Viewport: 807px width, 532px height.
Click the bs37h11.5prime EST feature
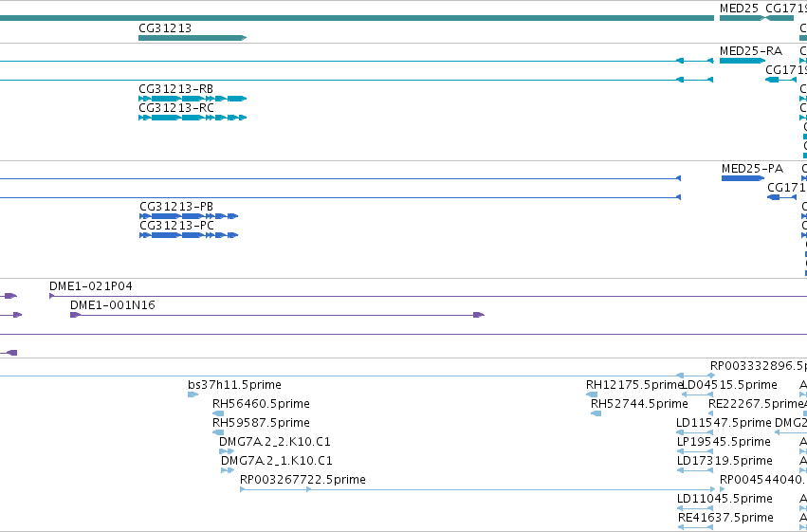pos(193,394)
